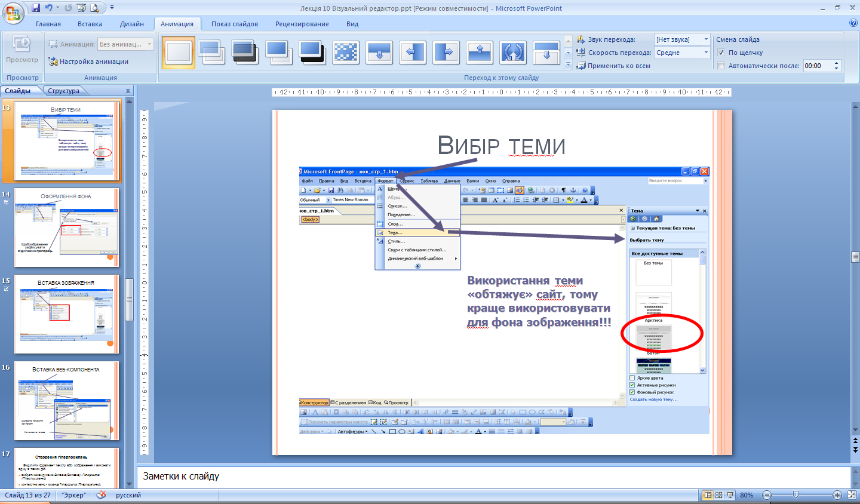Image resolution: width=860 pixels, height=504 pixels.
Task: Click the zoom slider in status bar
Action: pos(795,495)
